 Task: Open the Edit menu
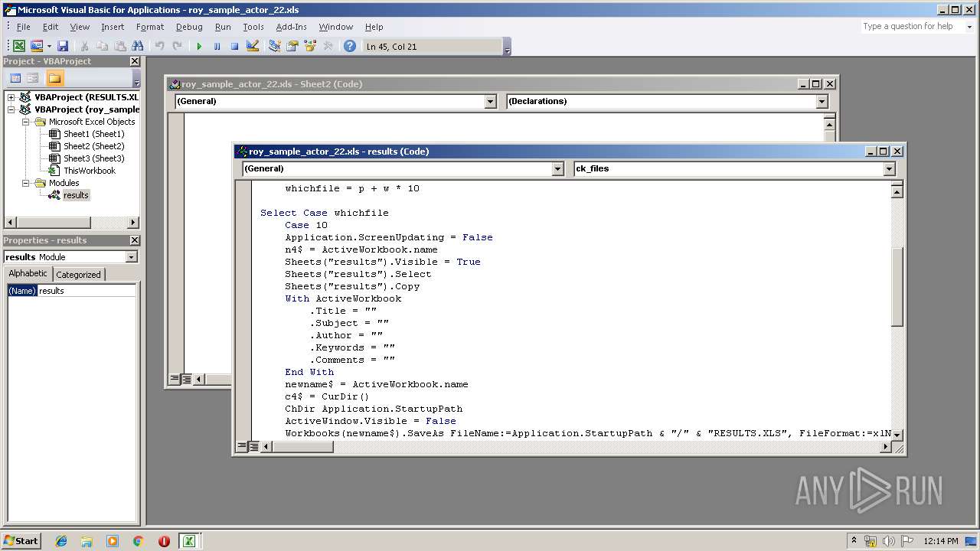(x=51, y=27)
